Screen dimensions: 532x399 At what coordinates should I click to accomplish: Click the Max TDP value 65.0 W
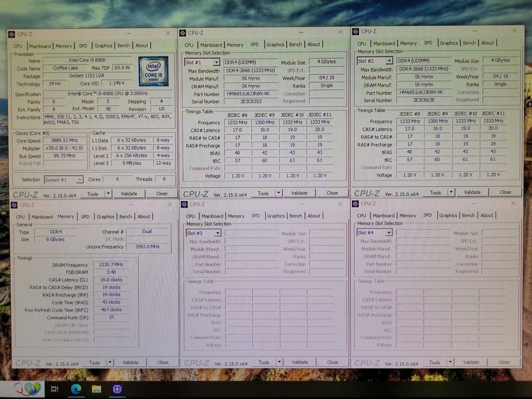122,67
